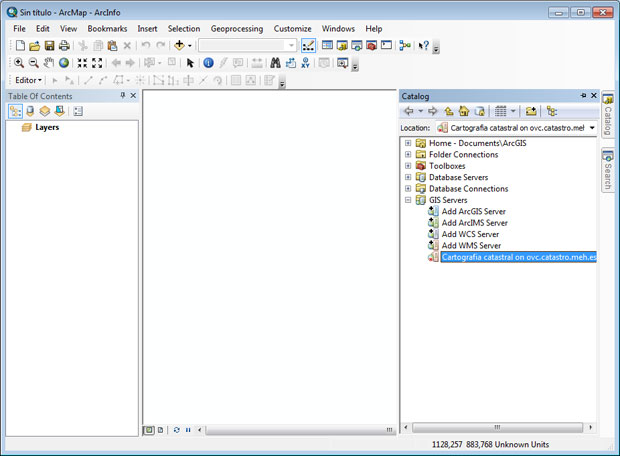This screenshot has height=456, width=620.
Task: Open the Catalog side tab
Action: (x=608, y=115)
